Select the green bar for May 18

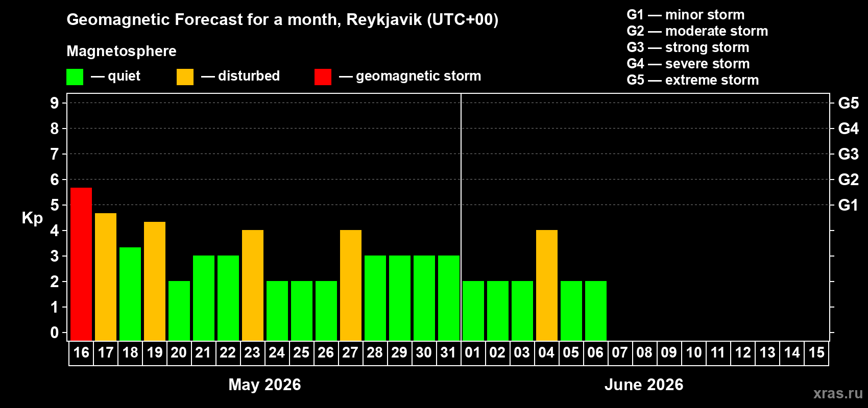coord(130,294)
